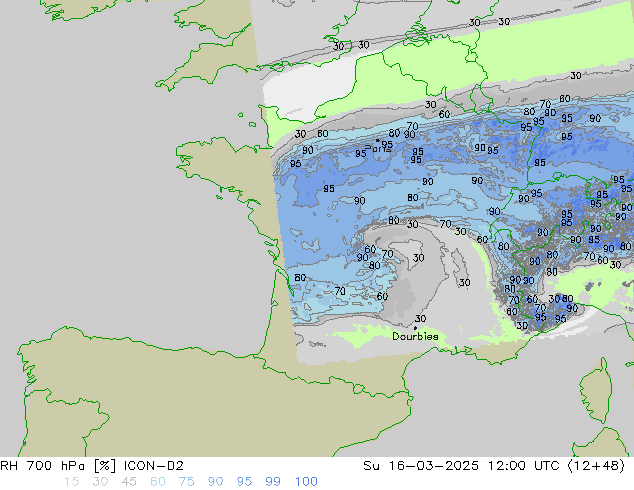Click the legend value 75

pos(186,482)
